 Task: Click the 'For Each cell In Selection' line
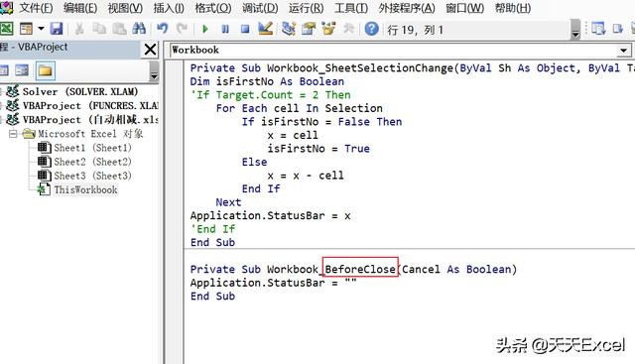click(299, 108)
